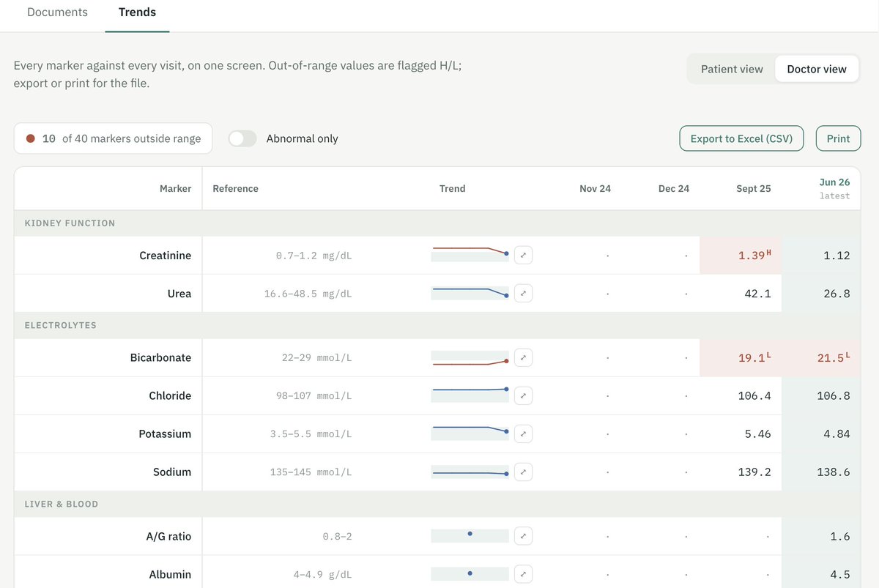Click the Potassium sparkline trend
The image size is (879, 588).
[470, 433]
